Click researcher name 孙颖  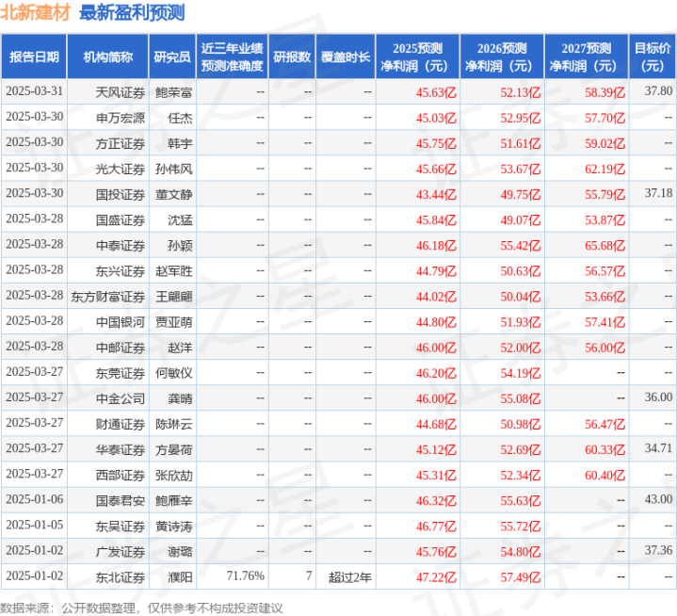coord(180,245)
